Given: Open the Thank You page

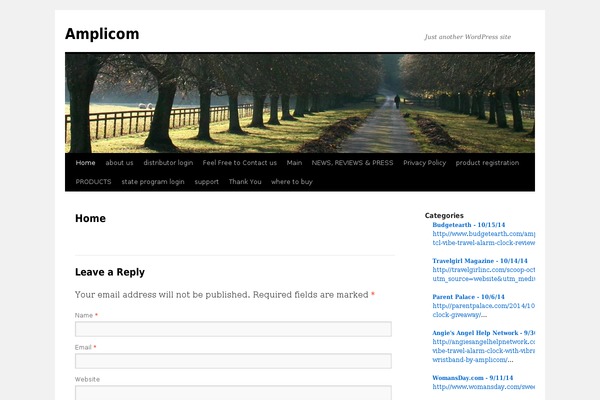Looking at the screenshot, I should click(x=245, y=181).
